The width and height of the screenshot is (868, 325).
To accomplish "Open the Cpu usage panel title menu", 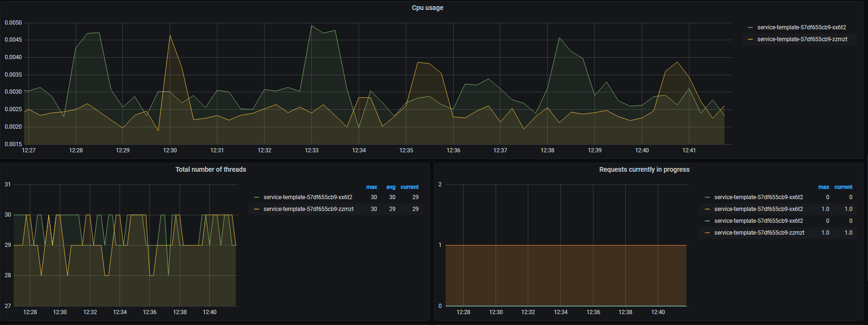I will pos(427,8).
